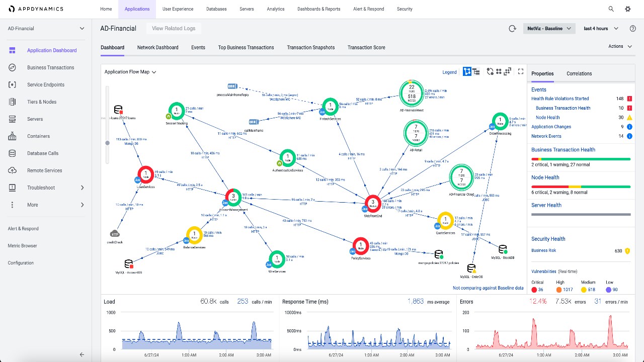Switch to Correlations tab in right panel

coord(579,73)
